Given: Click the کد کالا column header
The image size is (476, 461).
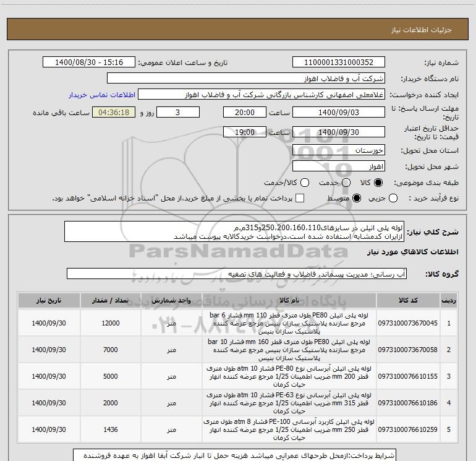Looking at the screenshot, I should [x=408, y=300].
